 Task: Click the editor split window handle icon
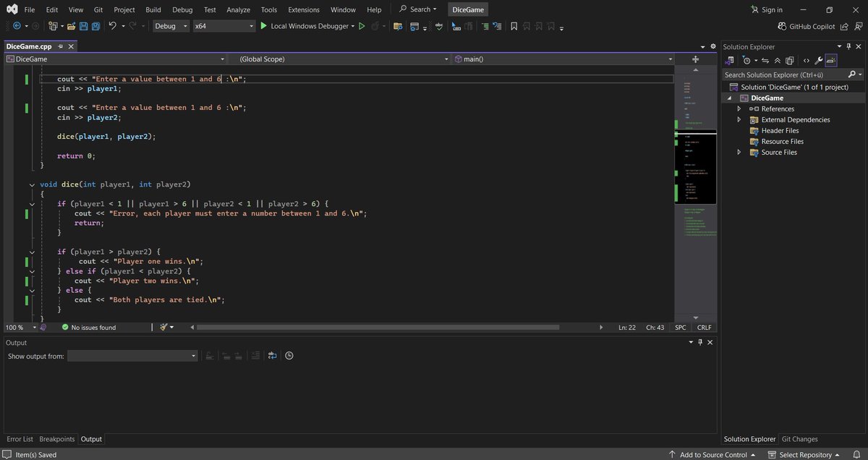[x=695, y=59]
